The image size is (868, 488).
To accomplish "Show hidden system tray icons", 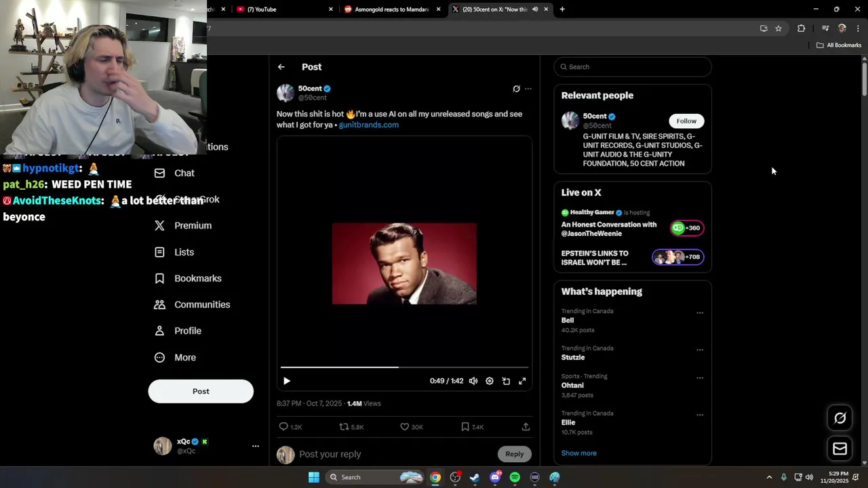I will tap(769, 477).
